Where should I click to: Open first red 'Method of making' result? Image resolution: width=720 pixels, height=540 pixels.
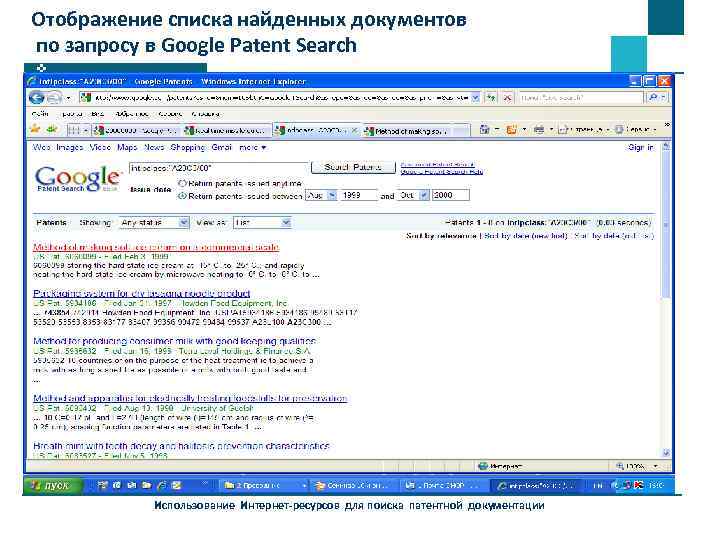(156, 247)
